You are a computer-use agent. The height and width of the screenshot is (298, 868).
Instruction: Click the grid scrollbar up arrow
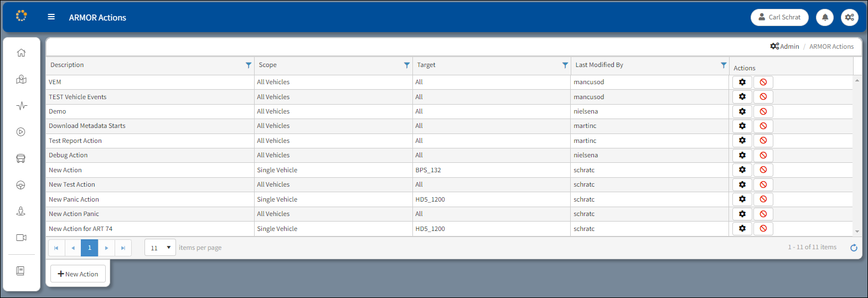857,81
